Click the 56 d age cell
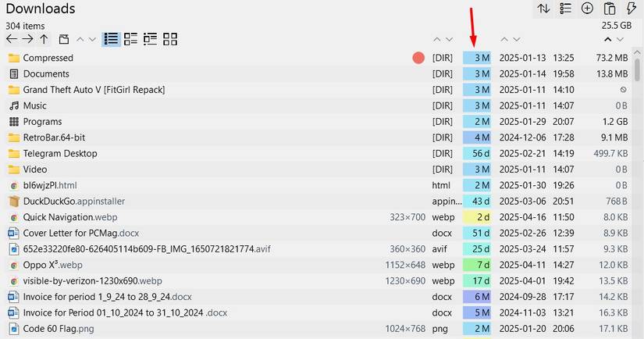 point(477,154)
